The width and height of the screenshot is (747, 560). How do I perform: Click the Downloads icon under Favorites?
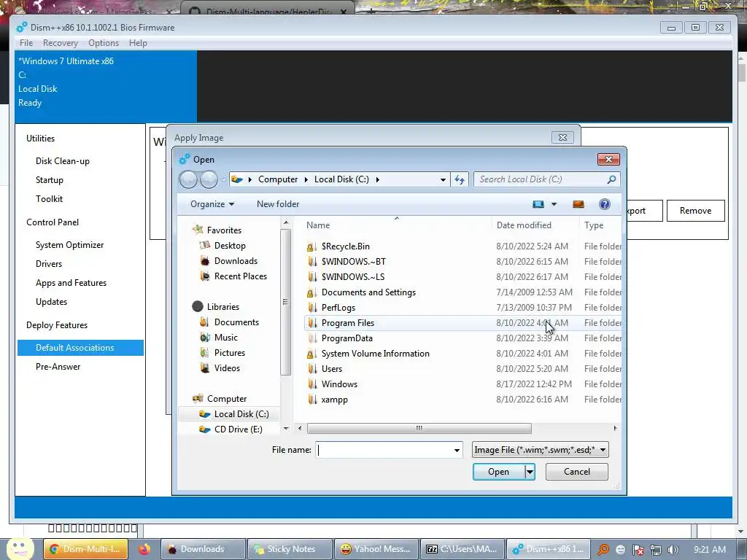(205, 261)
